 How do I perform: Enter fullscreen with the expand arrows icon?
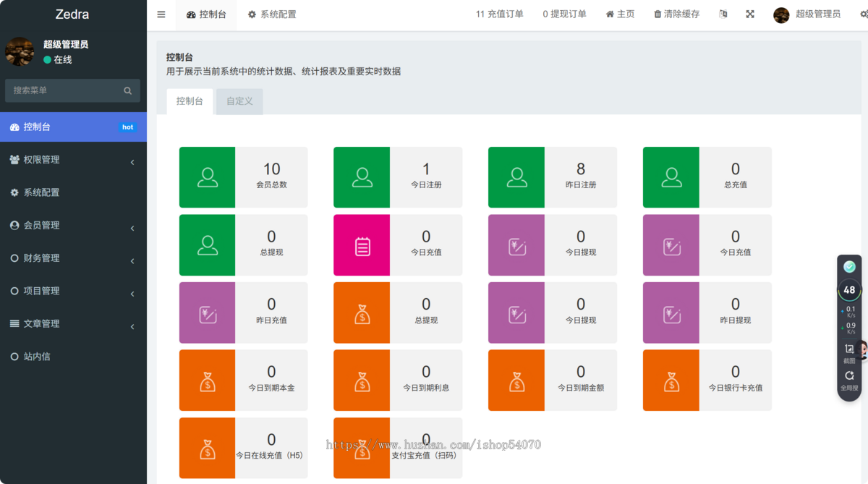click(x=750, y=14)
